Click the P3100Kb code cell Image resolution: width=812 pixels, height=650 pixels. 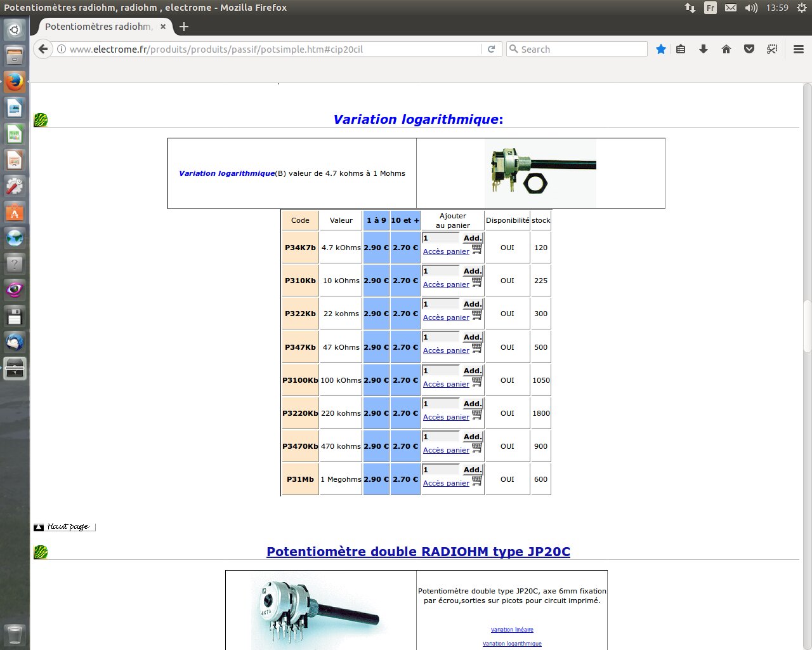click(x=300, y=380)
